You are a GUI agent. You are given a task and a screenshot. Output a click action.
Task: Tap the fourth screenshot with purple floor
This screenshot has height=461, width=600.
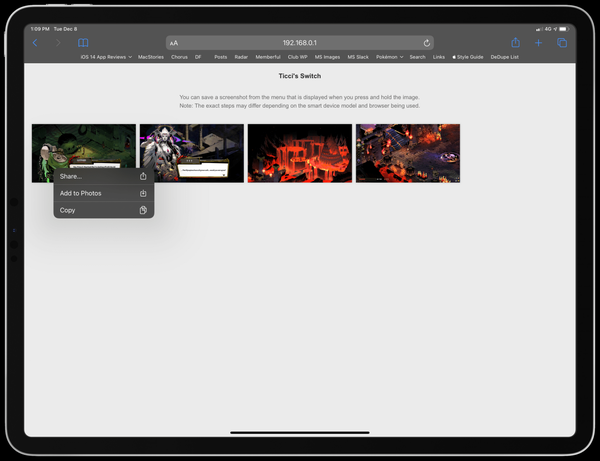coord(408,153)
